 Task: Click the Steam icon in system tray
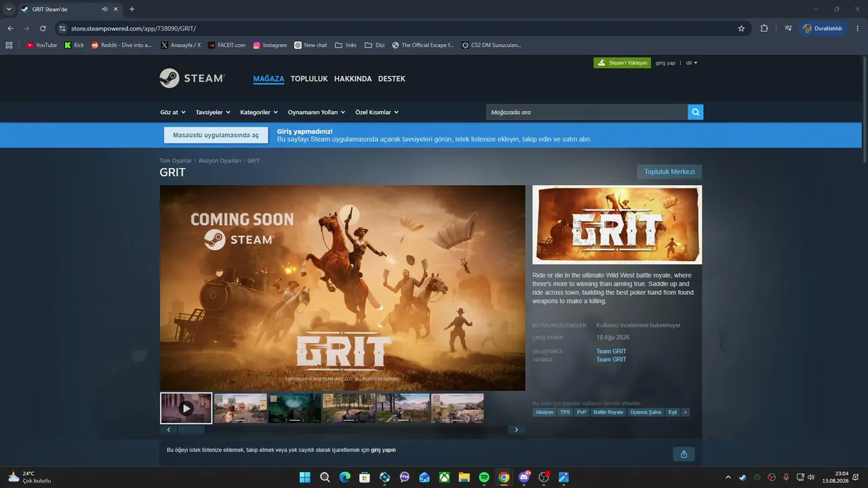click(x=743, y=477)
